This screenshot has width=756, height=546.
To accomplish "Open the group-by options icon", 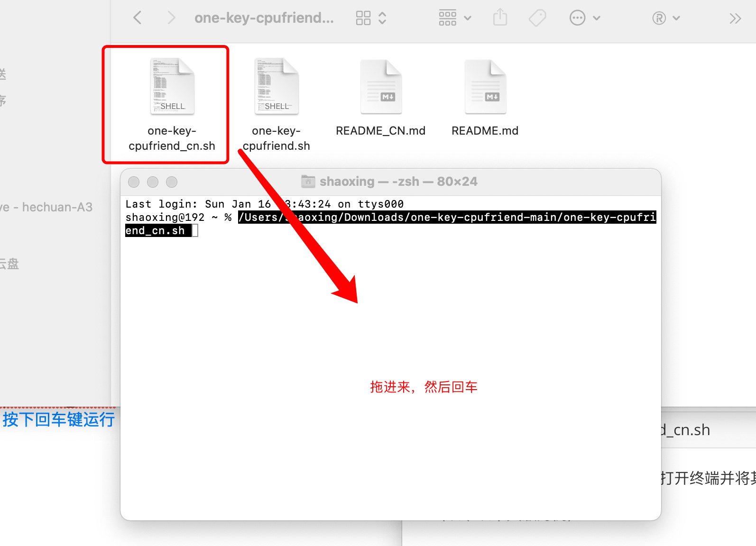I will [x=448, y=18].
